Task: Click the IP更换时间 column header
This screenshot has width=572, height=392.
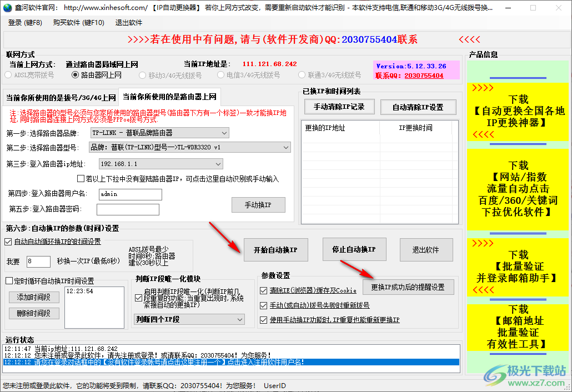Action: (415, 128)
